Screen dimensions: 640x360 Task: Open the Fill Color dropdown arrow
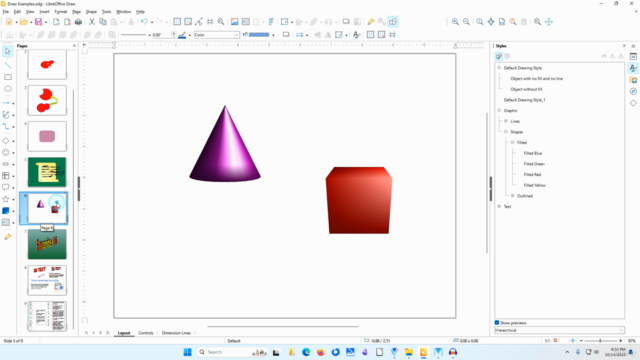click(x=273, y=35)
